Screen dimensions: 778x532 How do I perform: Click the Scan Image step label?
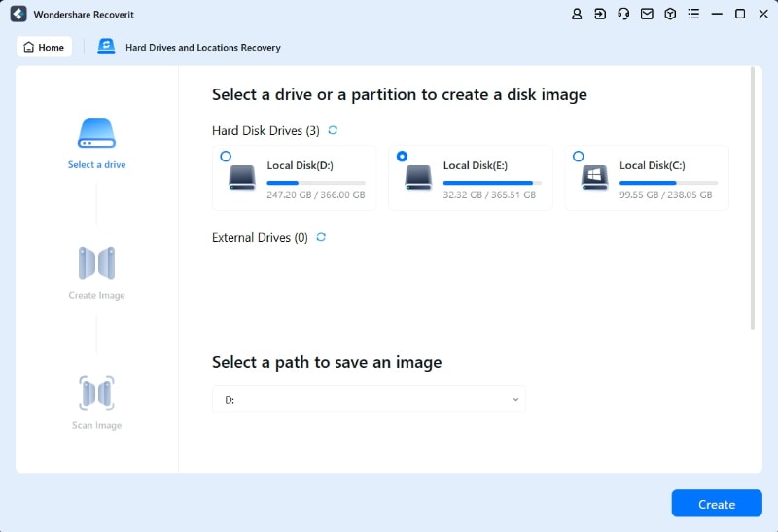(96, 425)
